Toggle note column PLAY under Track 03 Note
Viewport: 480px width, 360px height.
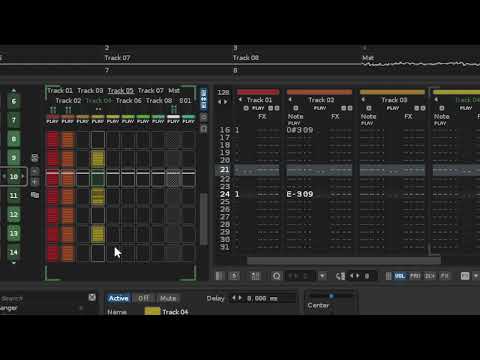(367, 123)
